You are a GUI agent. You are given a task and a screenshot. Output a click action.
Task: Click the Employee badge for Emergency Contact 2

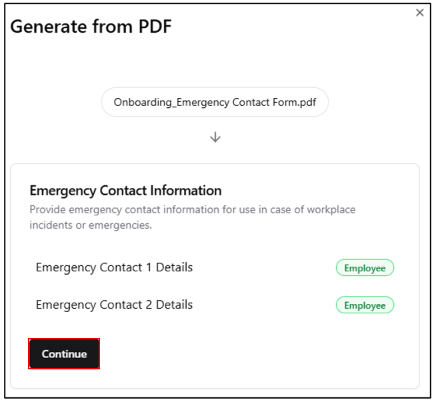(x=365, y=305)
